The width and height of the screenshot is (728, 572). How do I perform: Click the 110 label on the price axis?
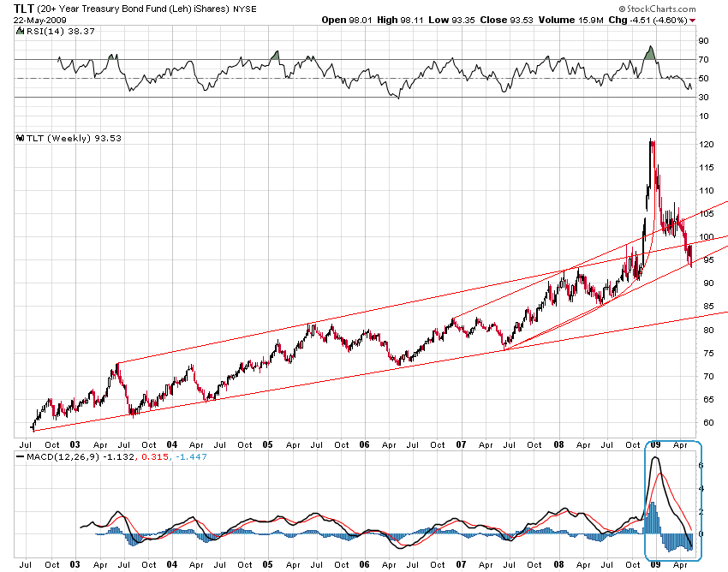707,190
